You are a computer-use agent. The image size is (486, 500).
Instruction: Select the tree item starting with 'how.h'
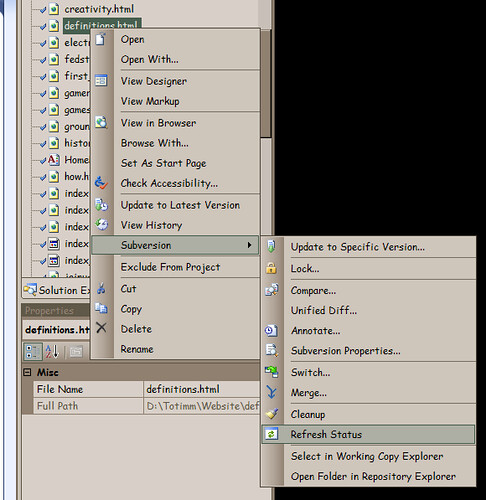click(77, 176)
